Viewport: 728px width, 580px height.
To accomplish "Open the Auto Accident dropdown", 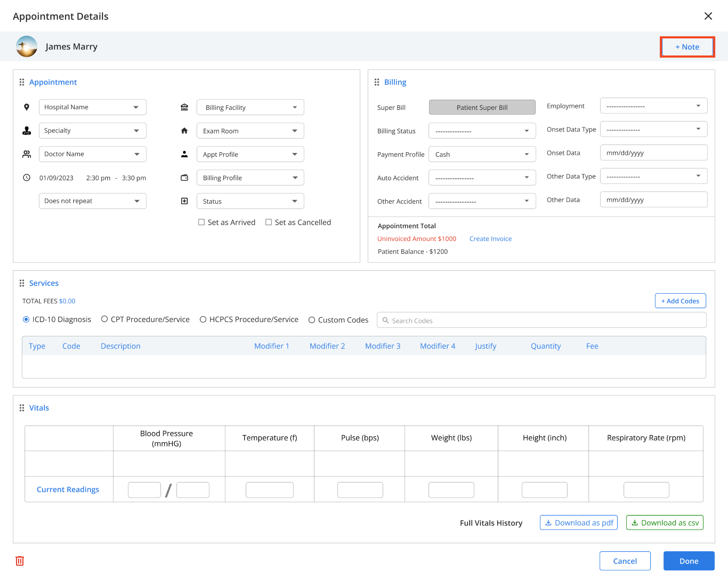I will [x=482, y=177].
